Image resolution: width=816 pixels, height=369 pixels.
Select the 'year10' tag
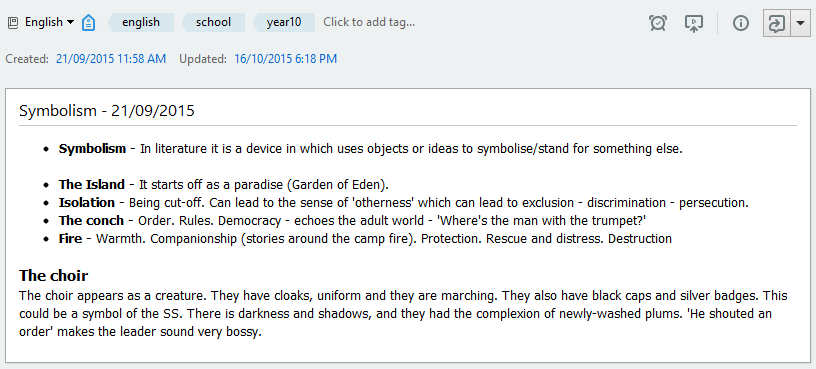pos(284,22)
